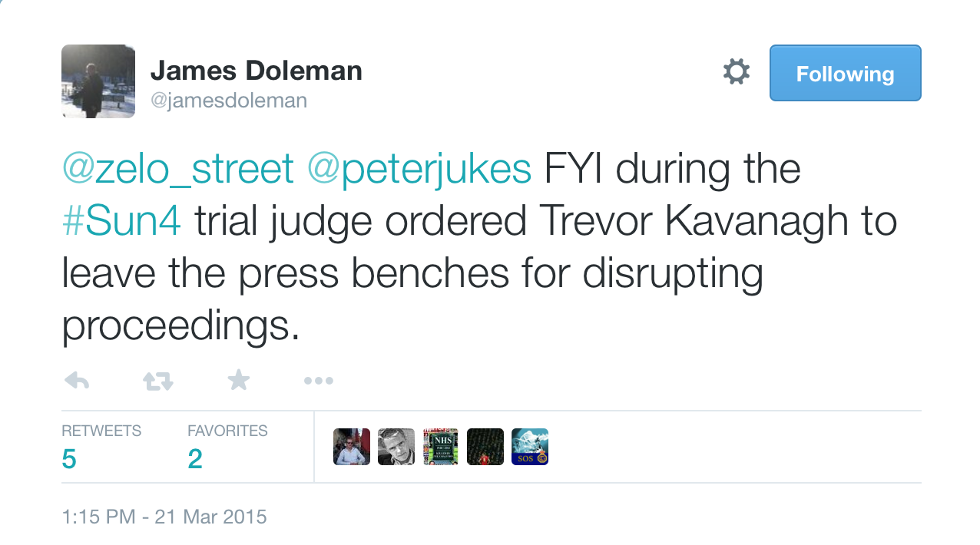Open the first retweeter avatar with the seated man
This screenshot has height=545, width=980.
(x=352, y=447)
